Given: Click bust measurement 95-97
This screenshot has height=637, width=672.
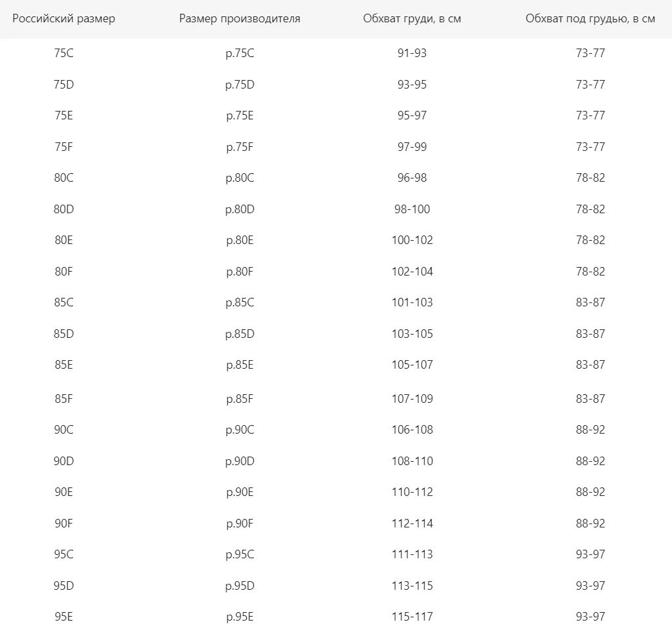Looking at the screenshot, I should (412, 115).
